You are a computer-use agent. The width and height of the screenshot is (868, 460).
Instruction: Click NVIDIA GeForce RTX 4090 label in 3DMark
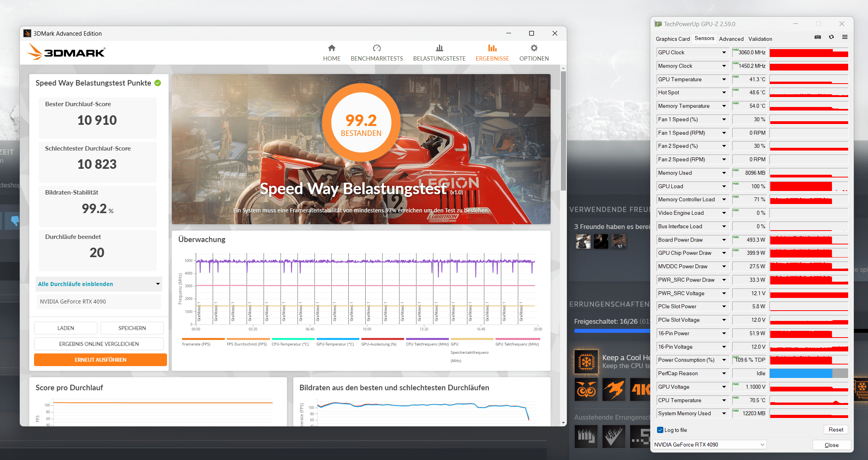(73, 302)
